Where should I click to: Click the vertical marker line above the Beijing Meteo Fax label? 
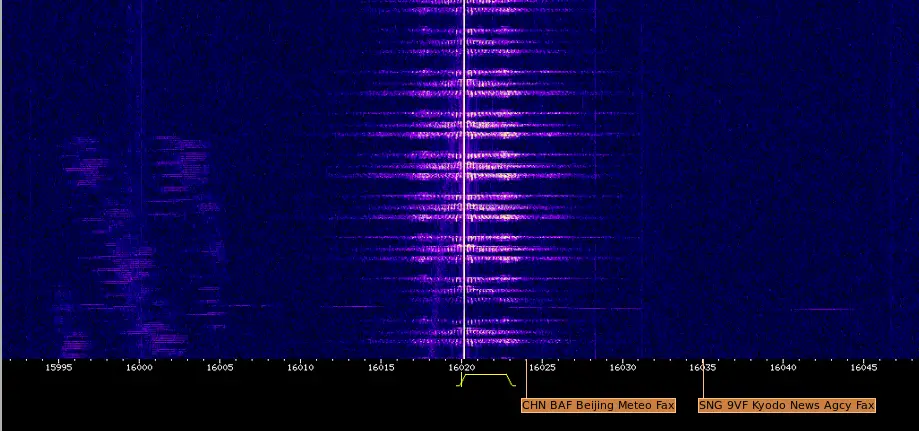526,385
